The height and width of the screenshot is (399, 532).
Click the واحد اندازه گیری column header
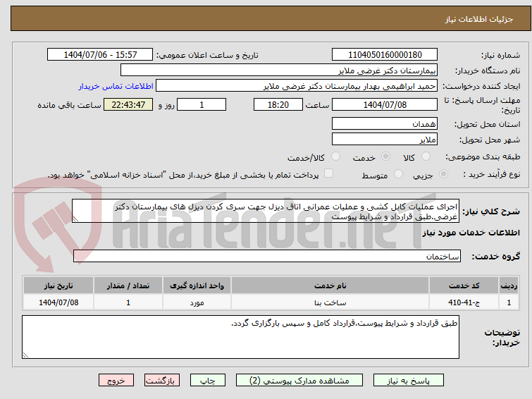[197, 286]
